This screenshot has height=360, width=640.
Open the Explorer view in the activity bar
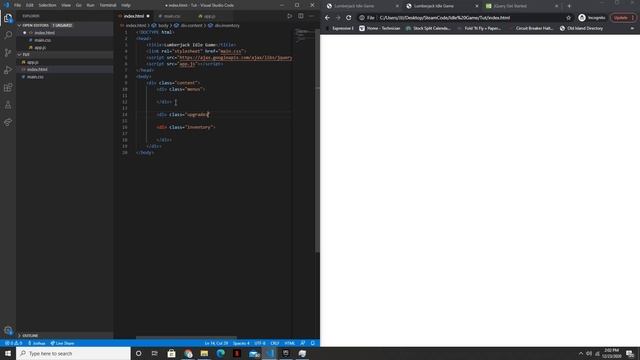pos(8,18)
